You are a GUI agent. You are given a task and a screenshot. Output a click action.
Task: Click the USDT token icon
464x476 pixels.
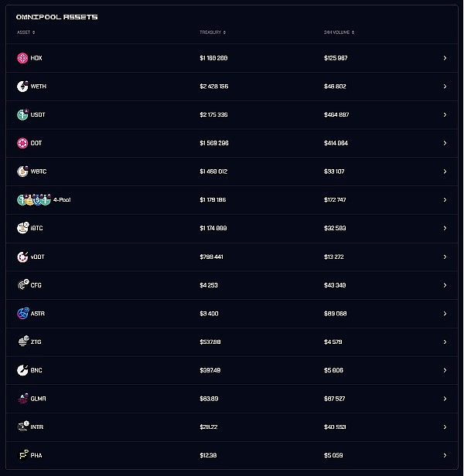click(x=22, y=114)
